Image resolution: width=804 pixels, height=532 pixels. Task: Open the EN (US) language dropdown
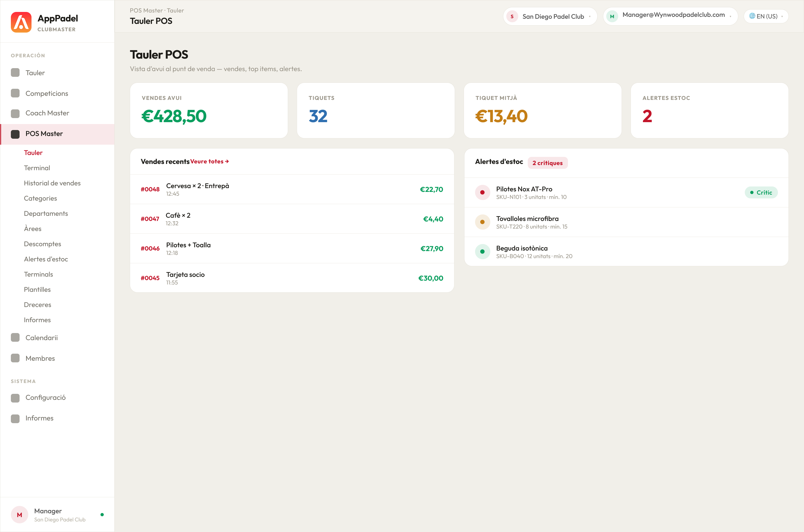(766, 16)
